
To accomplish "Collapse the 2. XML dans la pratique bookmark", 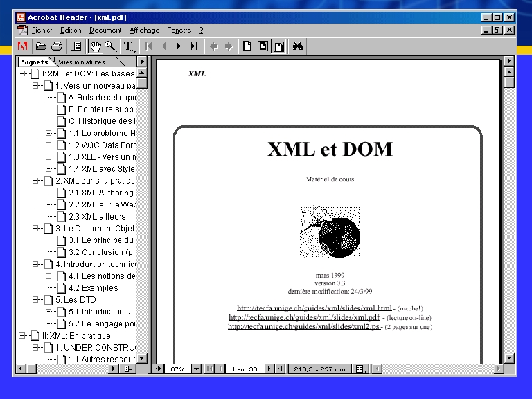I will pyautogui.click(x=35, y=181).
